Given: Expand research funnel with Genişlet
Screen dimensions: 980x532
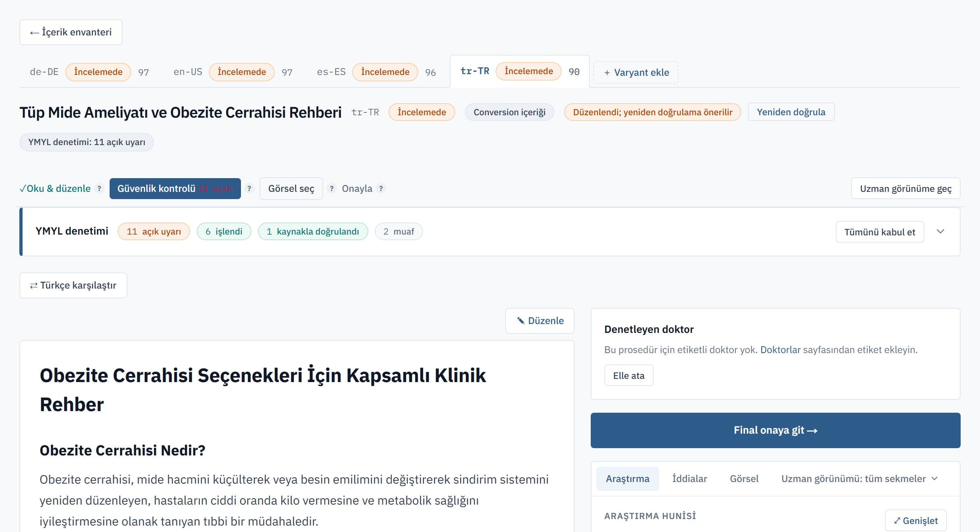Looking at the screenshot, I should (x=916, y=521).
